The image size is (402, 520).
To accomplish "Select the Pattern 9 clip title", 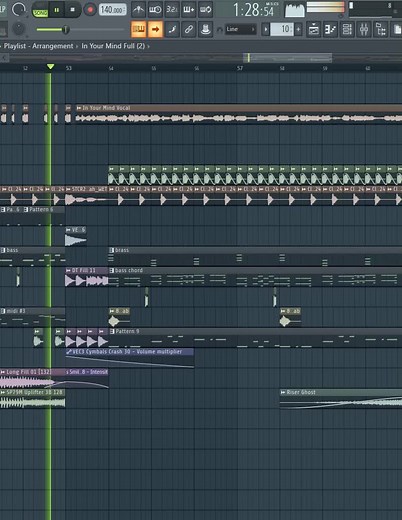I will [127, 331].
